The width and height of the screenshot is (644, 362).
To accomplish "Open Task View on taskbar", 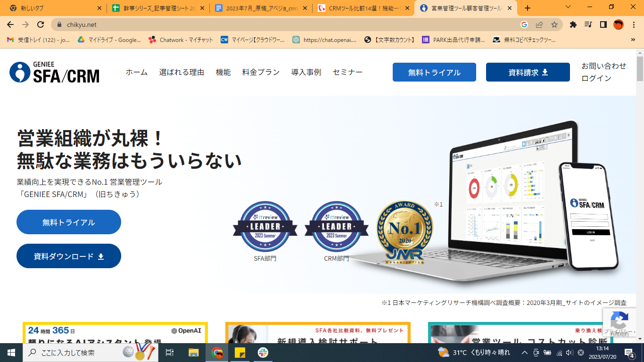I will click(x=170, y=353).
